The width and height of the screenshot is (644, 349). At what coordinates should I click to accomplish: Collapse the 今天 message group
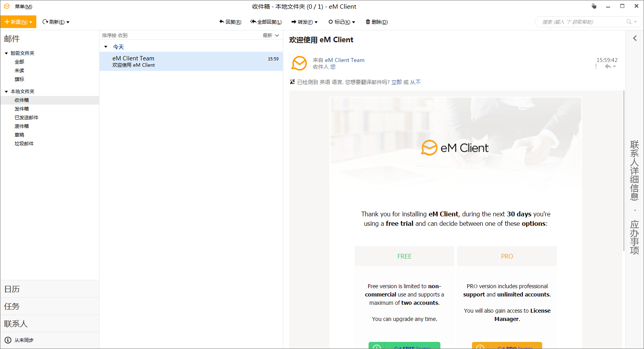point(106,47)
